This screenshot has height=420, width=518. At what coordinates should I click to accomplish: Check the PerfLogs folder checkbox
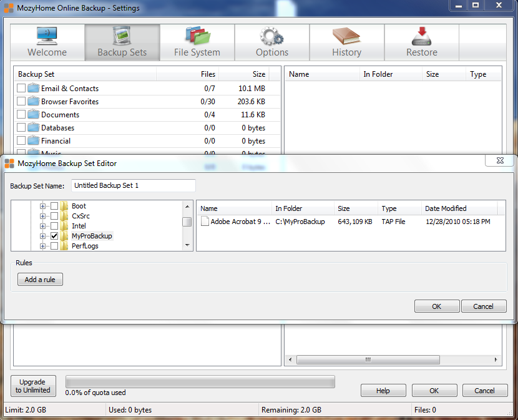point(54,246)
